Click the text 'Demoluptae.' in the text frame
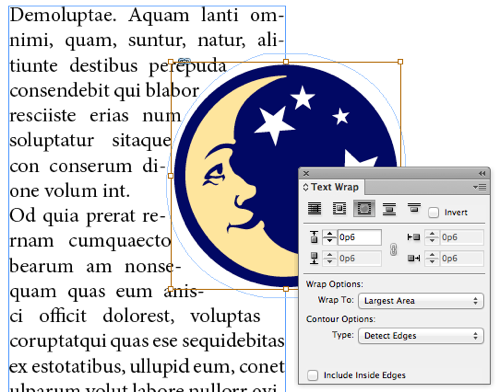 point(63,16)
